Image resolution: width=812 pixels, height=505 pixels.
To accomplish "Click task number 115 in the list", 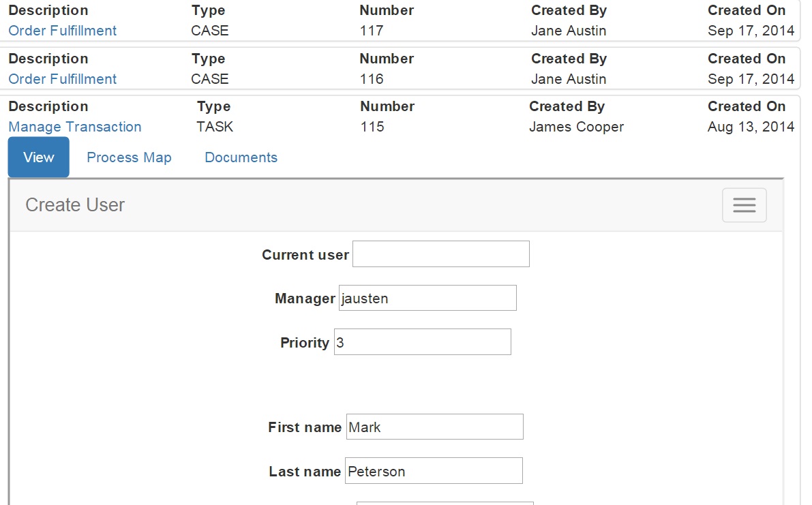I will 372,127.
